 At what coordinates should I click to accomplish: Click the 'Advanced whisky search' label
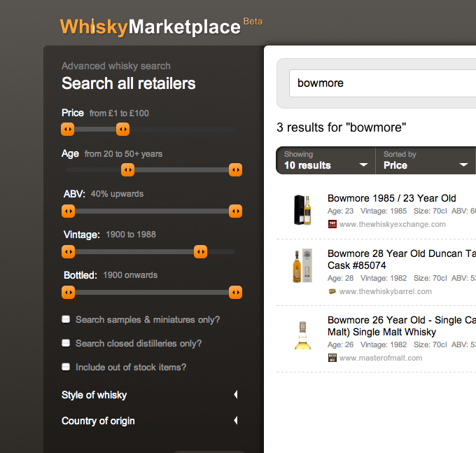pyautogui.click(x=116, y=66)
